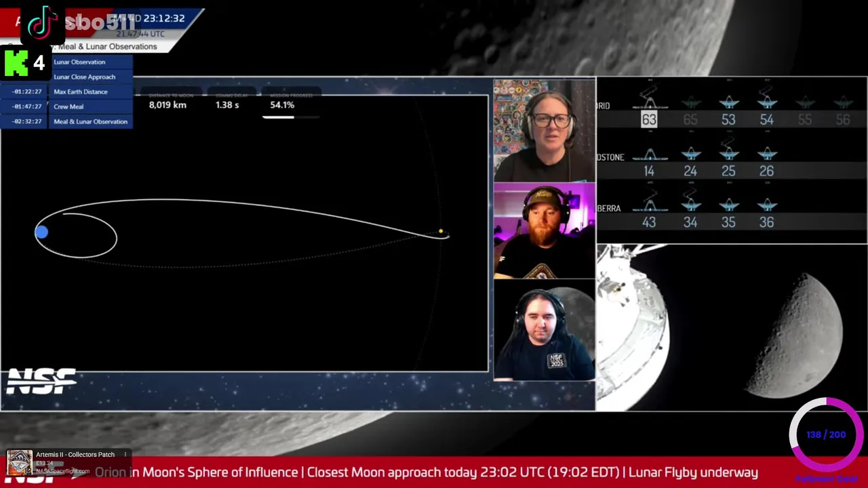Click the Meal & Lunar Observations activity banner
This screenshot has height=488, width=868.
point(107,47)
